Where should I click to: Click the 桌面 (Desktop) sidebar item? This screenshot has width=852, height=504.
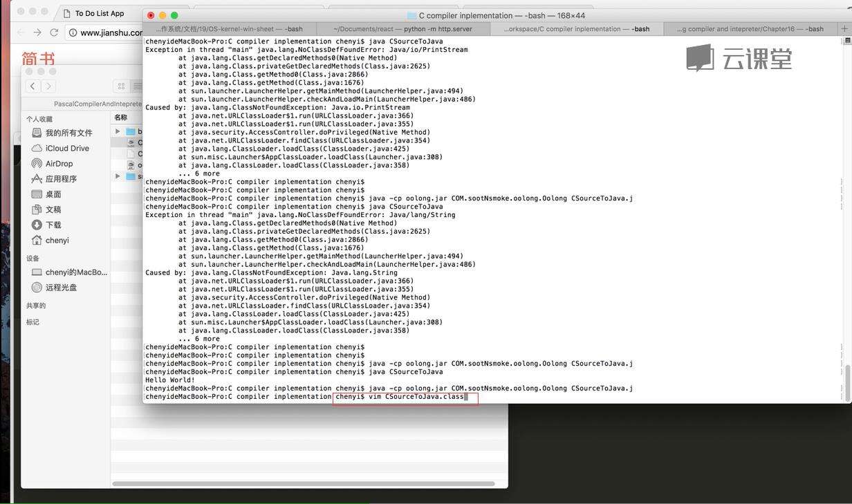(x=53, y=194)
